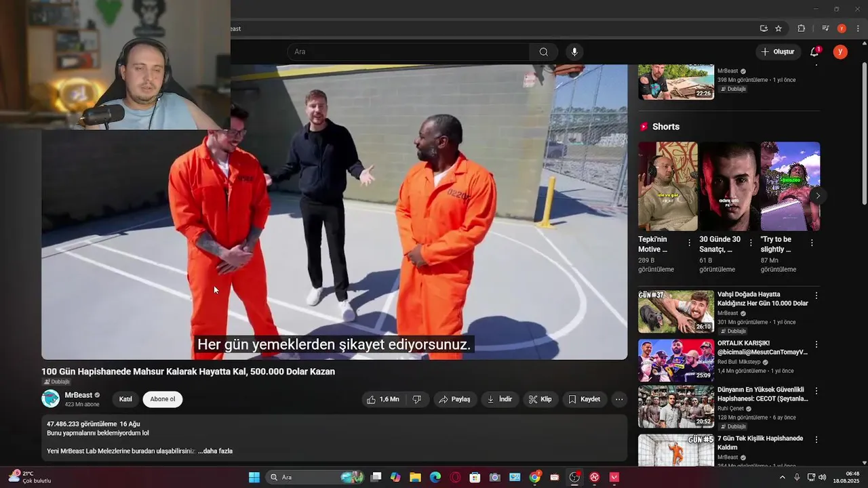This screenshot has height=488, width=868.
Task: Open Short '30 Günde 30 Sanatçı' thumbnail
Action: pos(729,186)
